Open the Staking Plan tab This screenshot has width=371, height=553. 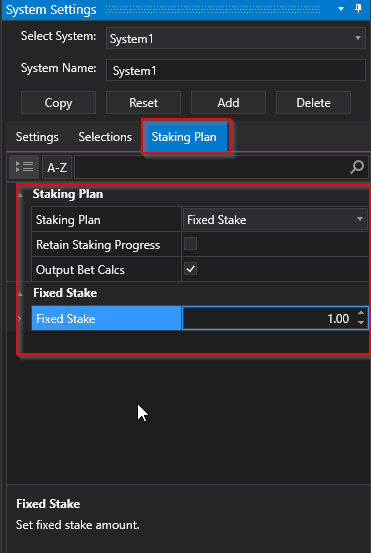click(x=184, y=136)
